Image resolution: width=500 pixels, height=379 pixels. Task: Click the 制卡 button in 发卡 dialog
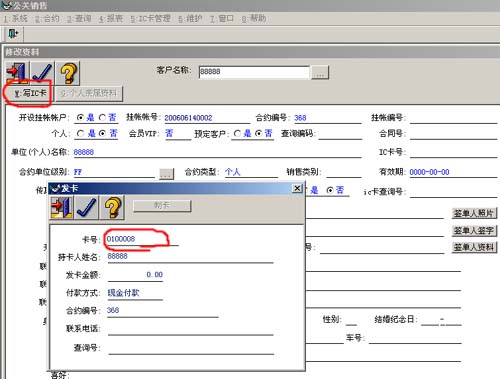tap(162, 206)
